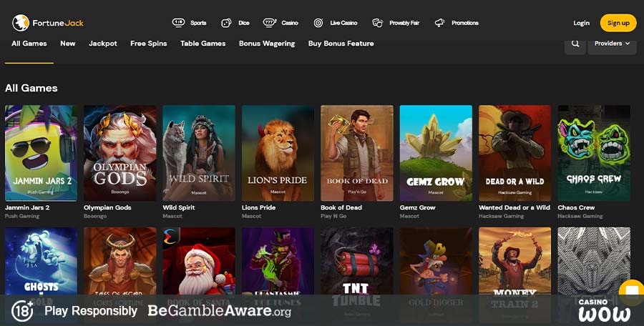The image size is (644, 326).
Task: Open the Chaos Crew game thumbnail
Action: (594, 153)
